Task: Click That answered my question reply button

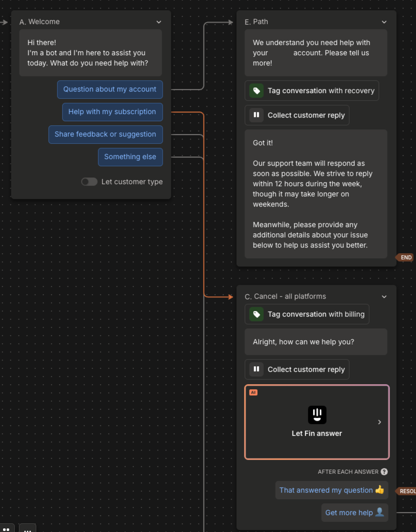Action: point(332,490)
